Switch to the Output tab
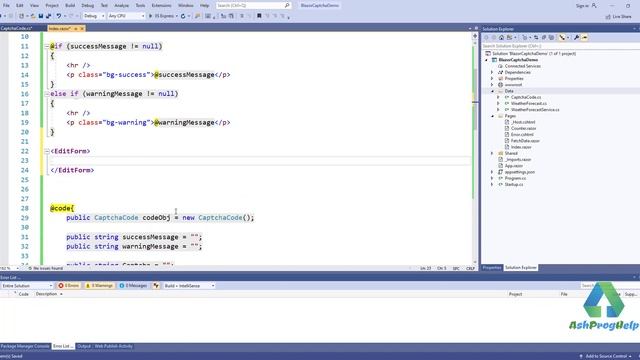The width and height of the screenshot is (640, 360). click(x=84, y=346)
